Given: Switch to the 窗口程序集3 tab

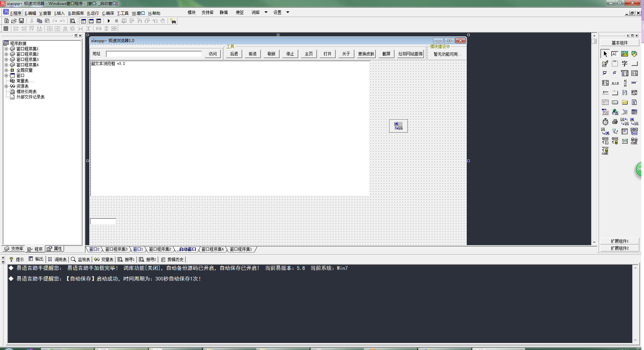Looking at the screenshot, I should point(116,249).
